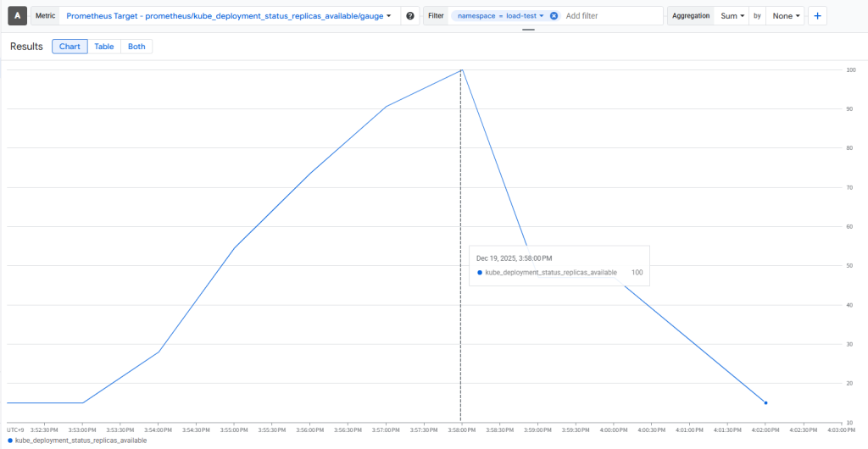Click the Aggregation label
This screenshot has height=449, width=868.
(x=691, y=16)
